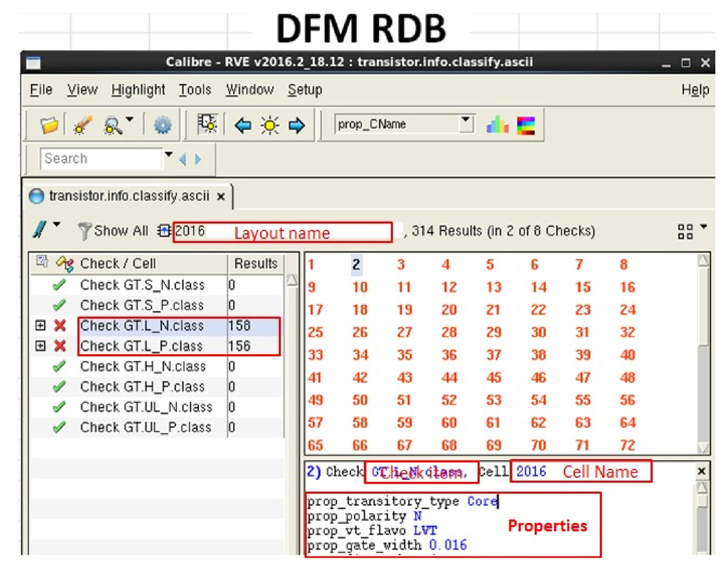Select the Check GT.L_P.class row
This screenshot has height=566, width=728.
point(157,346)
